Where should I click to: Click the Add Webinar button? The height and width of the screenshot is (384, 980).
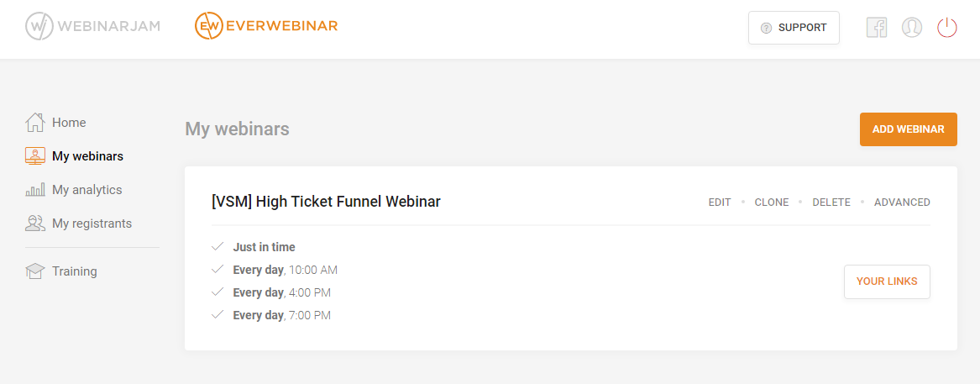[908, 129]
